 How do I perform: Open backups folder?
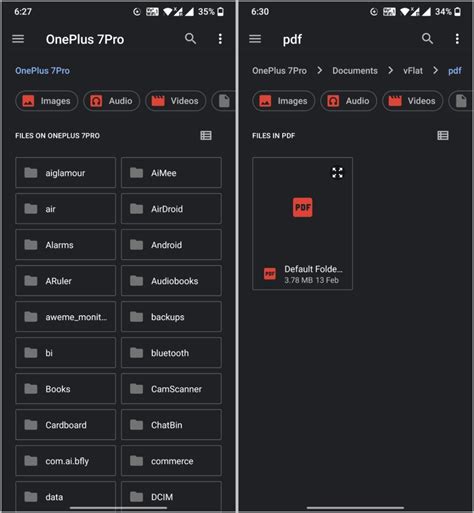point(171,317)
